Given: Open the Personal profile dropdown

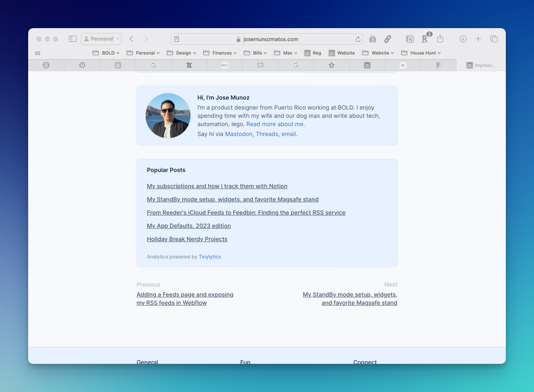Looking at the screenshot, I should pyautogui.click(x=101, y=39).
